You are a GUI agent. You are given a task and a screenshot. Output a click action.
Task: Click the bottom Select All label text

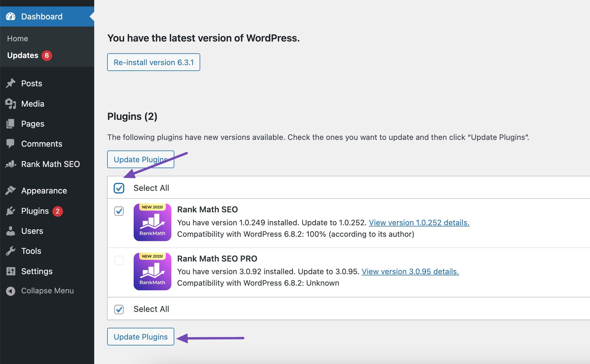coord(151,309)
